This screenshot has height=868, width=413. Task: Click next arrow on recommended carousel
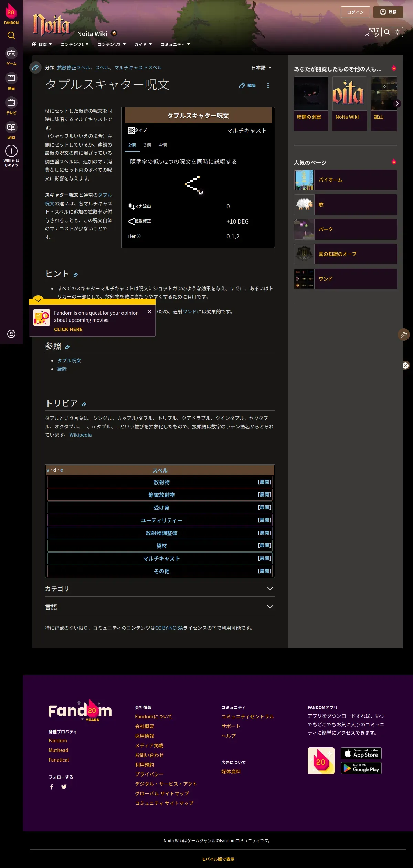tap(397, 104)
